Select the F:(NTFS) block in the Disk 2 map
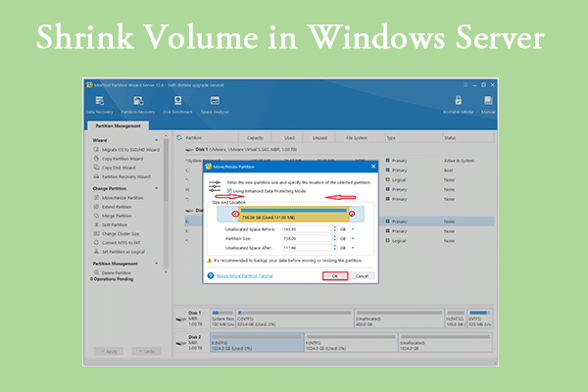 351,342
